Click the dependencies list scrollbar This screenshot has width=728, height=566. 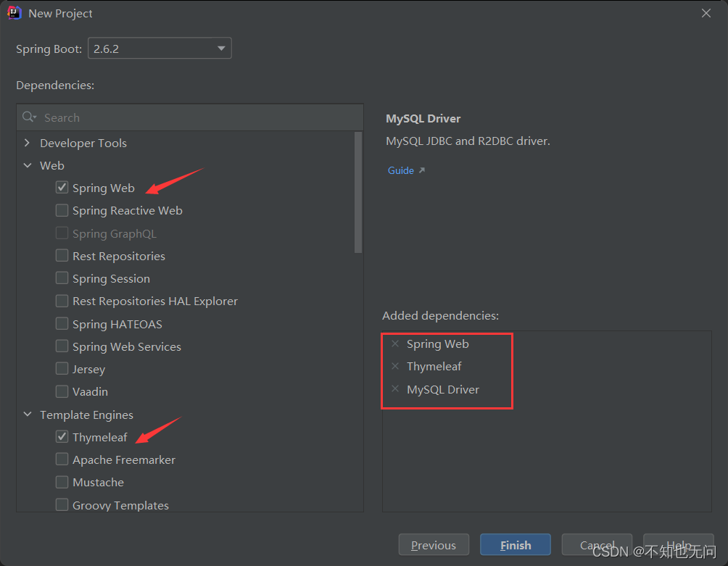pyautogui.click(x=358, y=193)
